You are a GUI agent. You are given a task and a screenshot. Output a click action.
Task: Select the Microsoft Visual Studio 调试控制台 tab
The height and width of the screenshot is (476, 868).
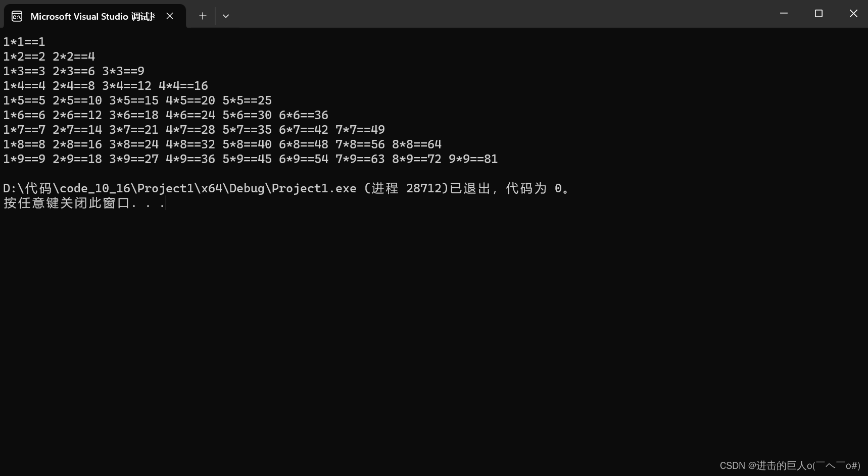pyautogui.click(x=91, y=16)
